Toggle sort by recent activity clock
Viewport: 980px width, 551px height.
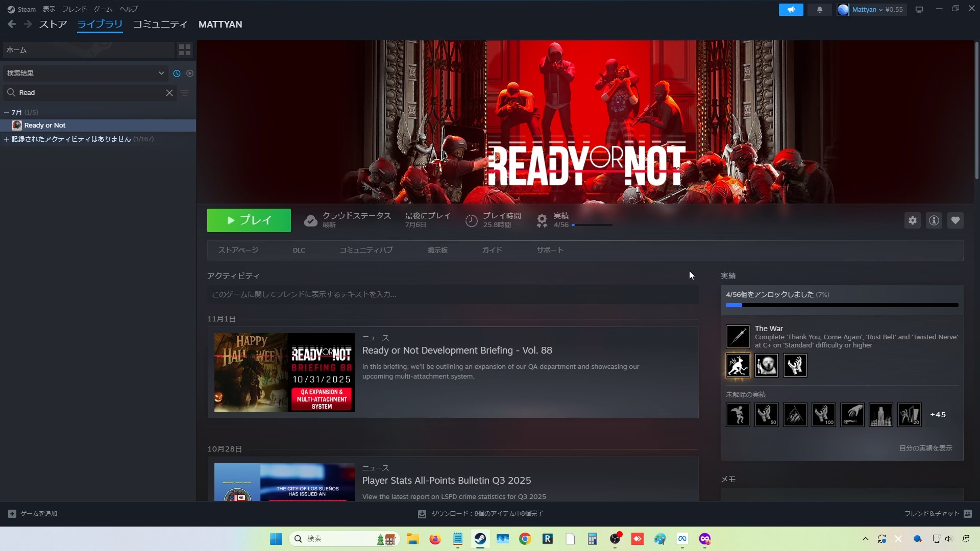pos(177,73)
